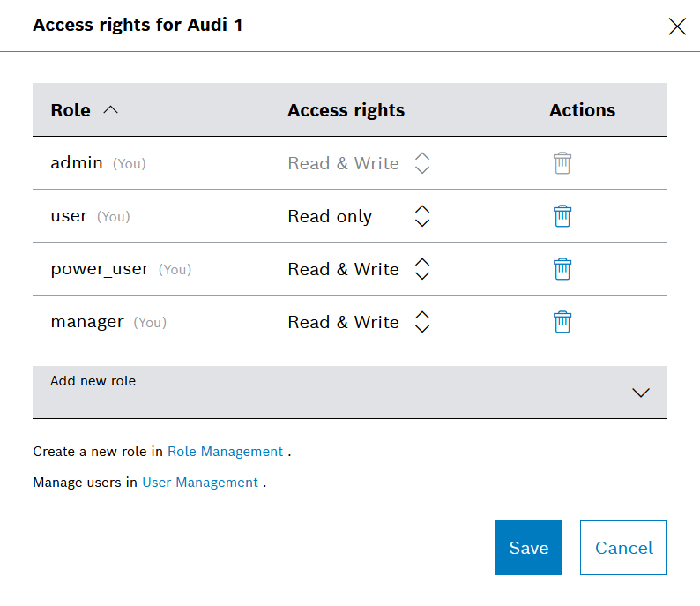Viewport: 700px width, 606px height.
Task: Click the Add new role chevron
Action: [x=641, y=393]
